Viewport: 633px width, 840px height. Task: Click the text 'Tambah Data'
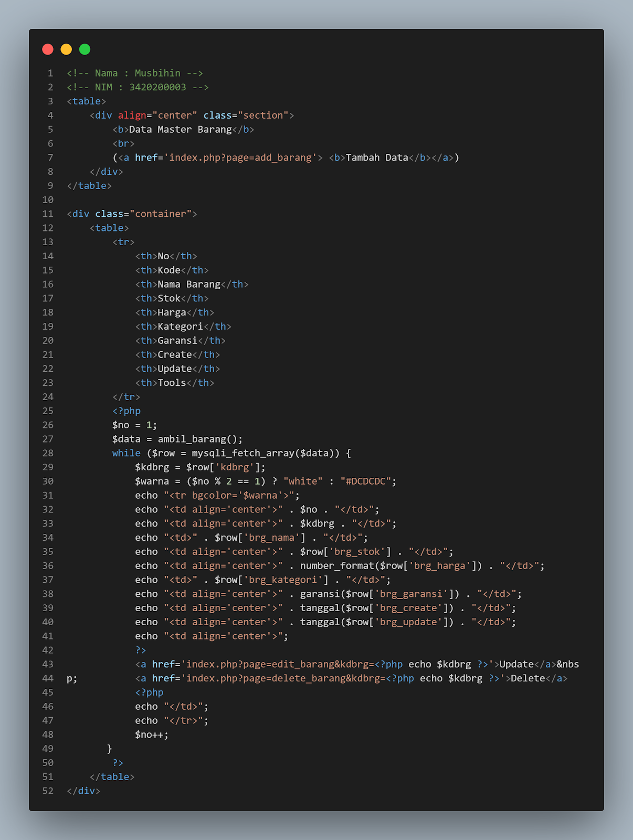pyautogui.click(x=377, y=157)
